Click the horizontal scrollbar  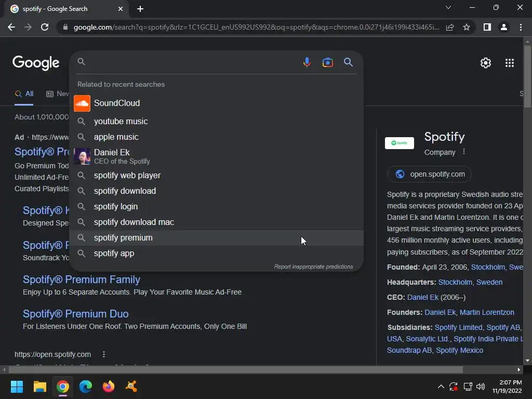click(x=236, y=369)
